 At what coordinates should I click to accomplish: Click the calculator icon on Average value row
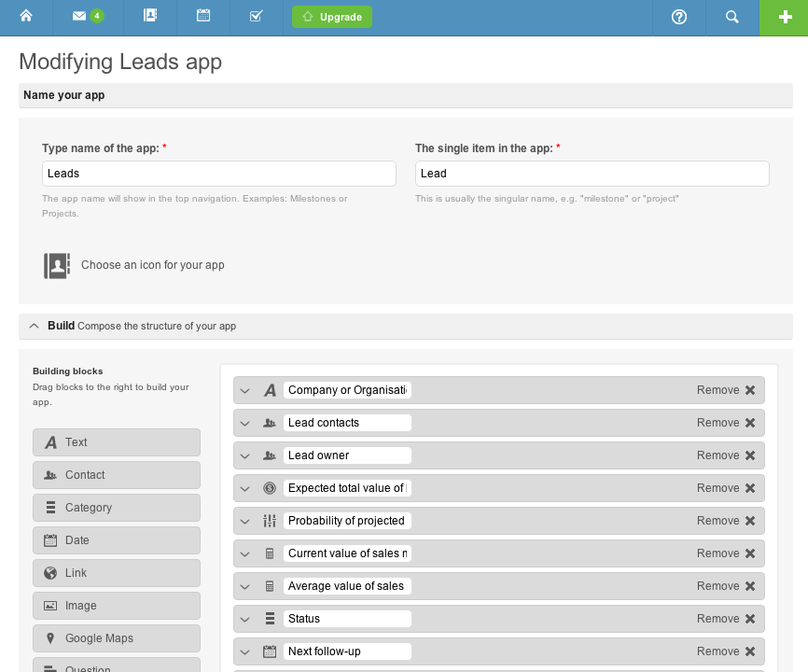pyautogui.click(x=270, y=586)
